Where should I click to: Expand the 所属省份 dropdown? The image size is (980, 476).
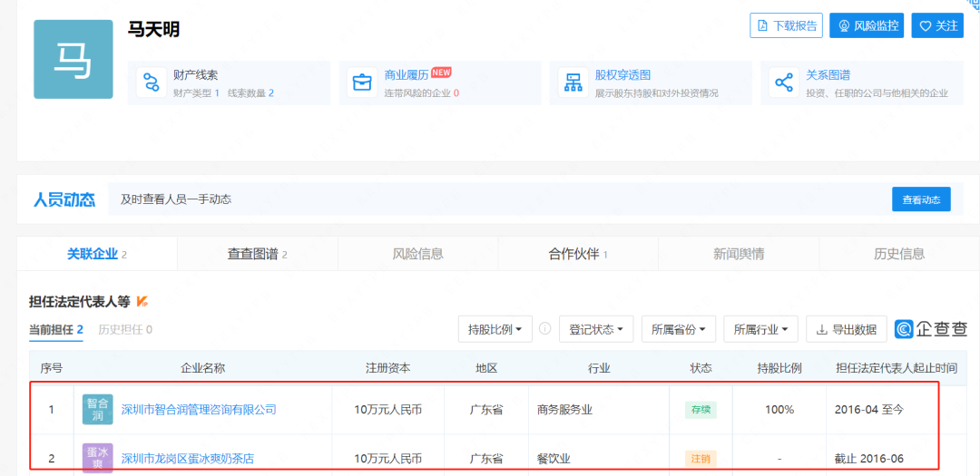coord(679,329)
